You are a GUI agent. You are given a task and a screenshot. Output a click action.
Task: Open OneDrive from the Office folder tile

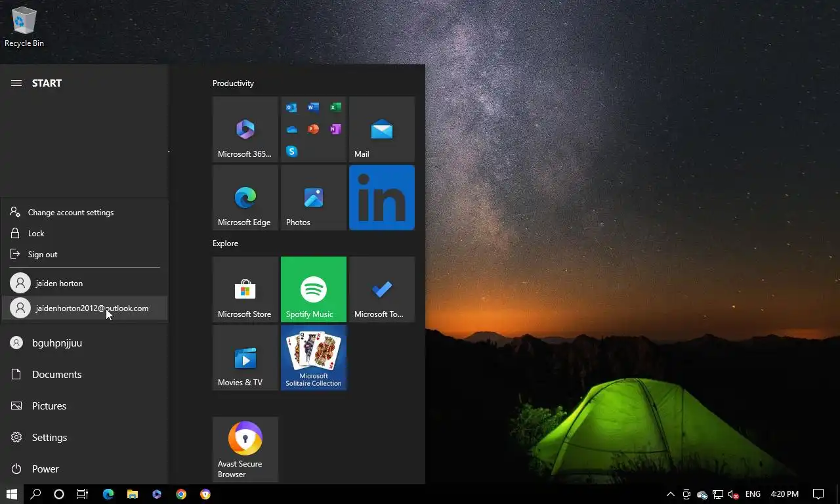pyautogui.click(x=292, y=129)
